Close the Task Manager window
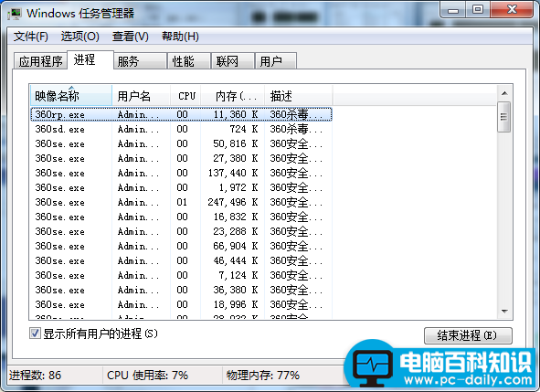The width and height of the screenshot is (540, 392). [512, 10]
